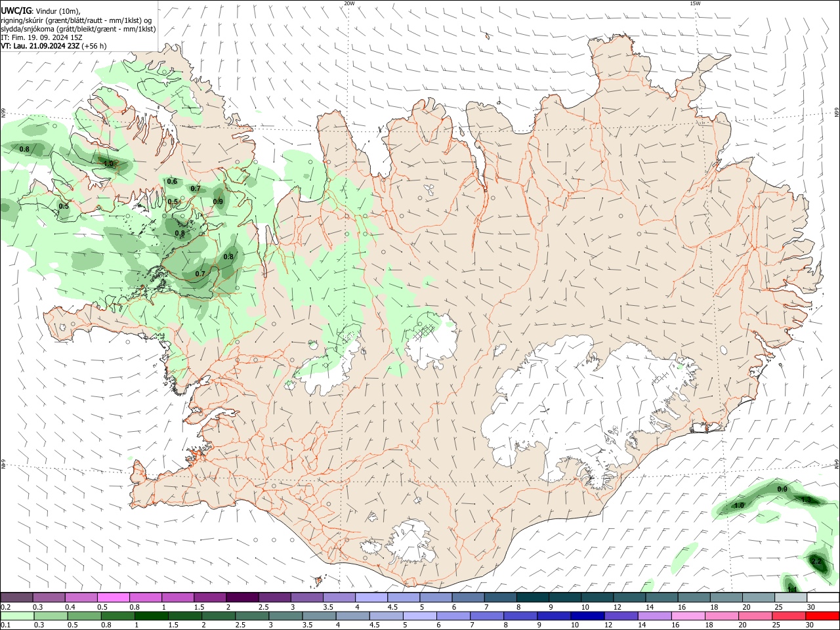Select the red-pink 25 mm rain legend swatch
The width and height of the screenshot is (840, 630).
[789, 616]
